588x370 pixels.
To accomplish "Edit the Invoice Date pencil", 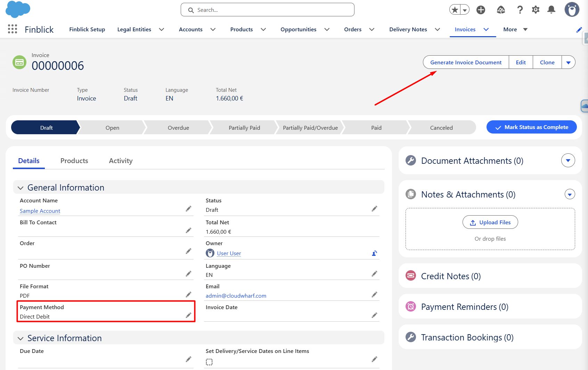I will pyautogui.click(x=374, y=315).
